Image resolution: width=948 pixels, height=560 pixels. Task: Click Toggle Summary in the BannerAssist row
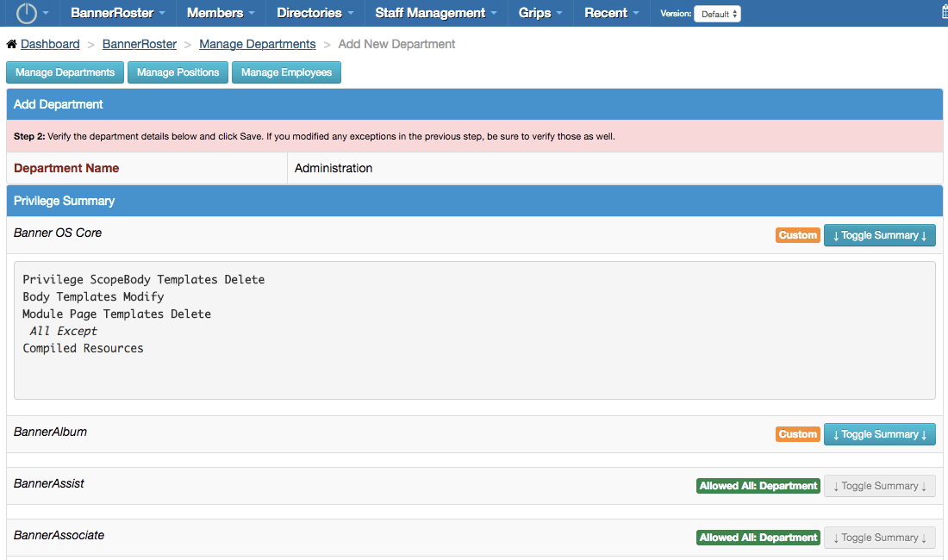point(880,486)
